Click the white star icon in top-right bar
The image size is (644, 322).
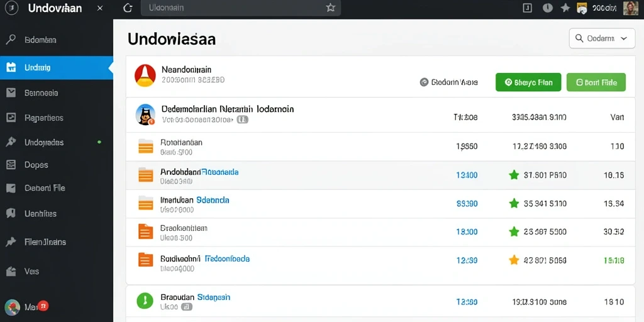tap(565, 8)
